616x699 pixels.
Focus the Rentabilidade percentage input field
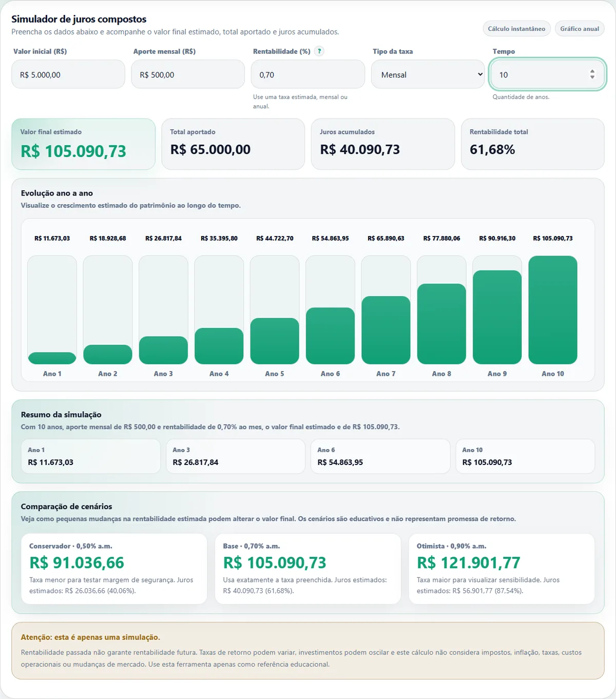(x=308, y=74)
